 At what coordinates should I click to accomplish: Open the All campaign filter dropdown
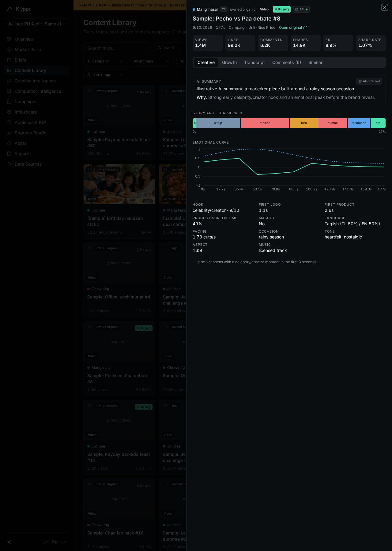click(105, 61)
